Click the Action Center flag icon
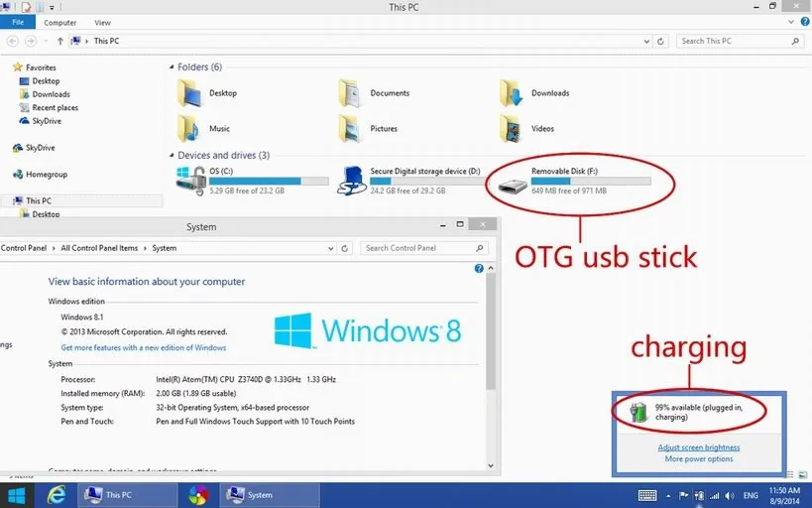The image size is (812, 508). tap(683, 495)
